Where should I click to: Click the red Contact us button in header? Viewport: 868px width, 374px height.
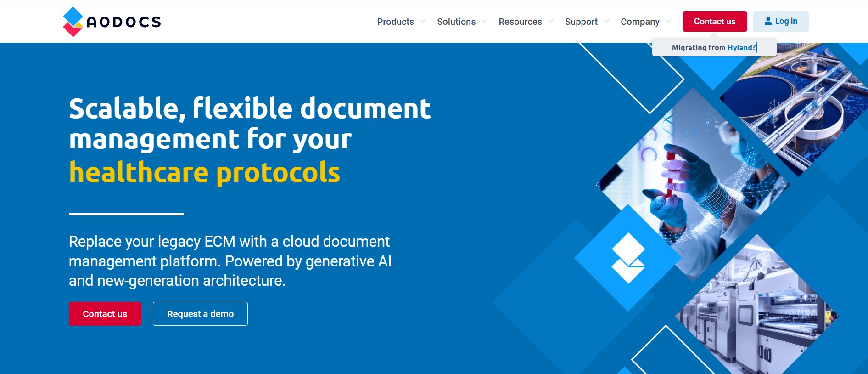pos(715,22)
